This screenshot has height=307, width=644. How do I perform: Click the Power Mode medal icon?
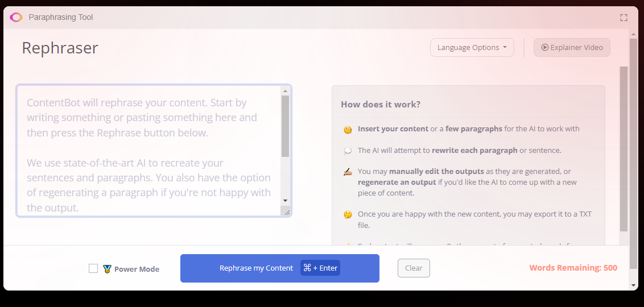click(x=107, y=269)
